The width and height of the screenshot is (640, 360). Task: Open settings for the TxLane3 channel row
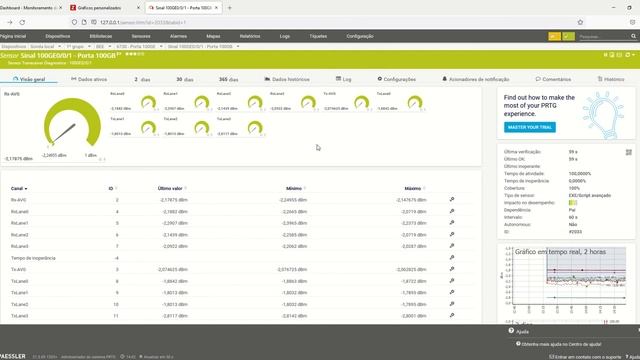tap(452, 316)
